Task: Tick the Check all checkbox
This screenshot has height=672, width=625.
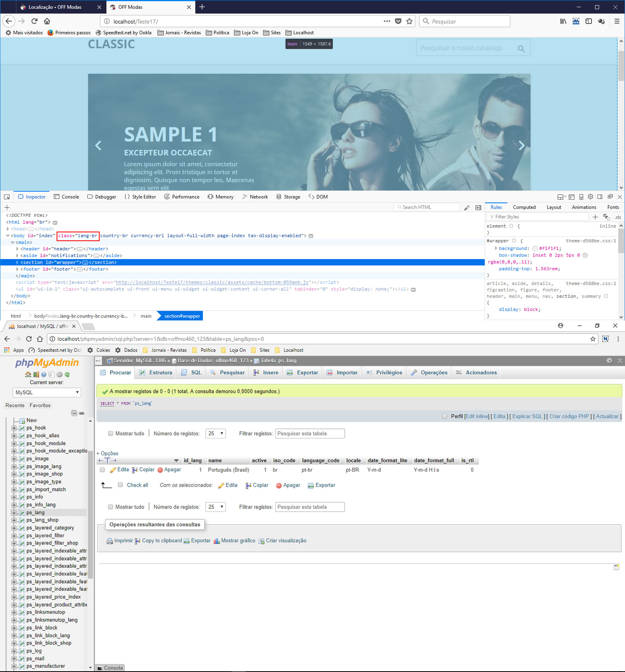Action: tap(120, 485)
